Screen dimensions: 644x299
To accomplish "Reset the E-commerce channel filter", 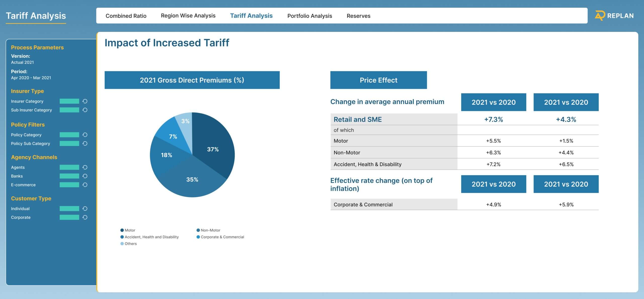I will 85,185.
